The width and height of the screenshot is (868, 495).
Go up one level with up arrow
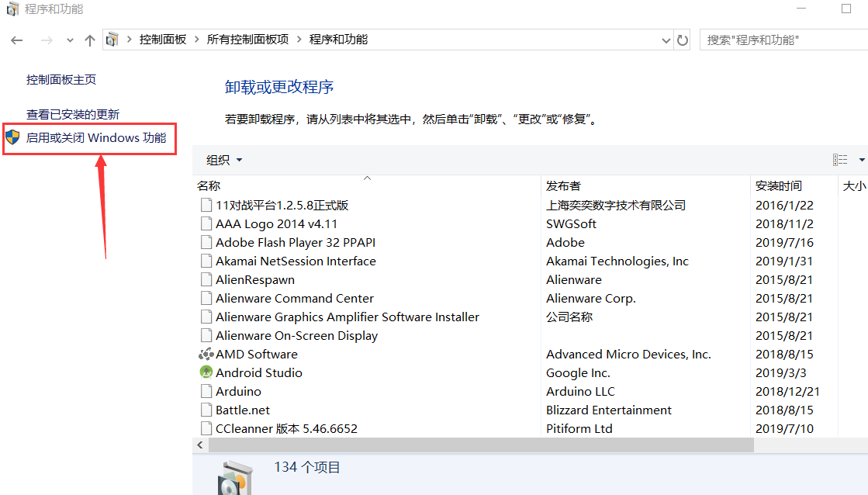coord(90,40)
